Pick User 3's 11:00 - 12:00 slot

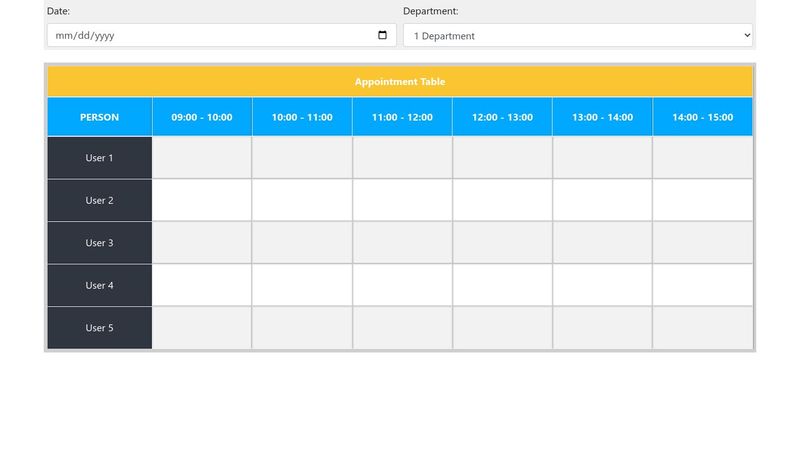402,243
